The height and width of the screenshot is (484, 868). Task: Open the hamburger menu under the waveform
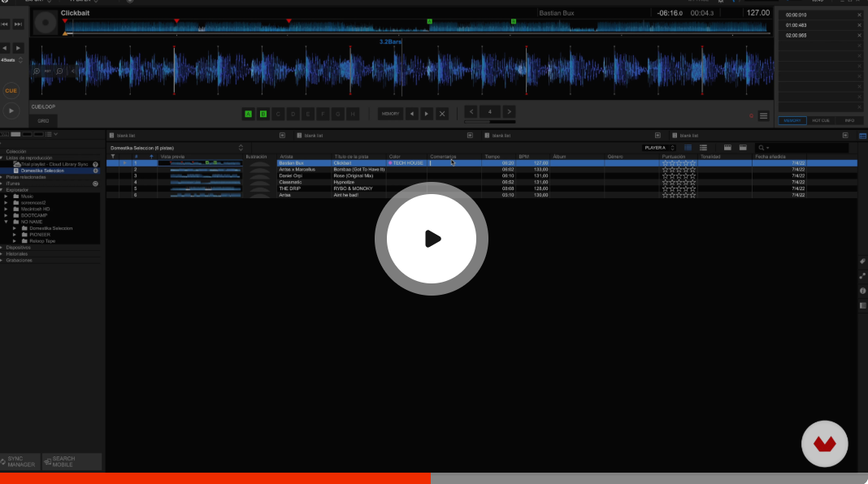tap(763, 116)
